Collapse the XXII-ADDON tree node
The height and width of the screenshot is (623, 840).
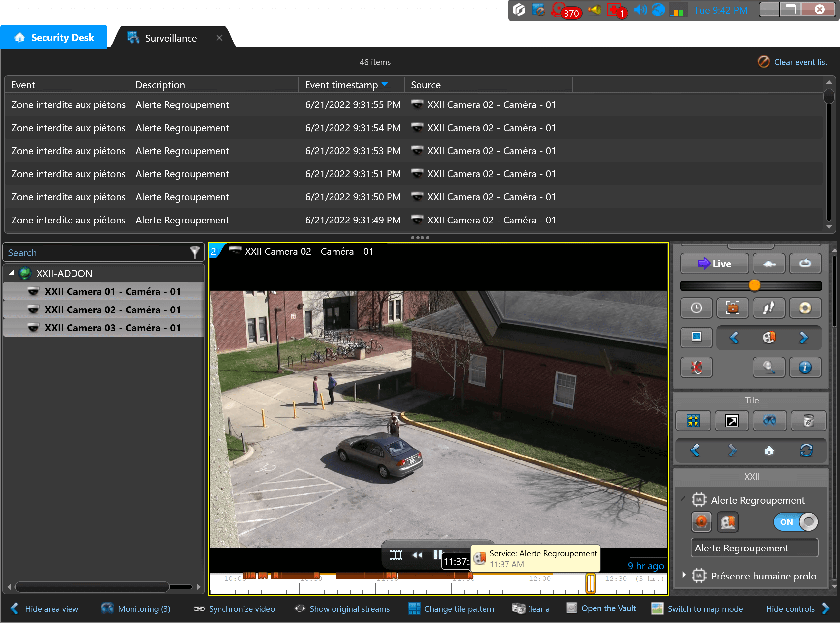(x=11, y=273)
